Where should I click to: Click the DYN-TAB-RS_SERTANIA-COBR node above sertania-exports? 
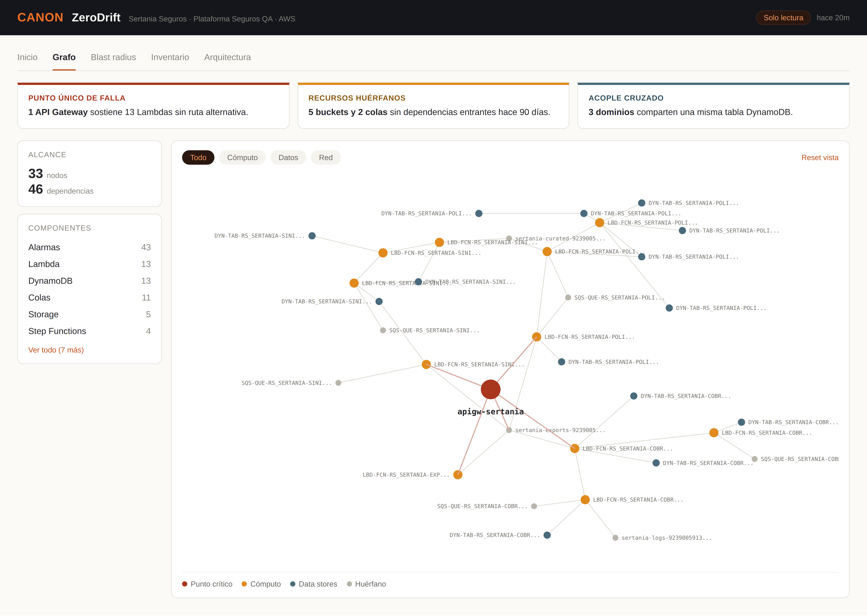pyautogui.click(x=633, y=396)
